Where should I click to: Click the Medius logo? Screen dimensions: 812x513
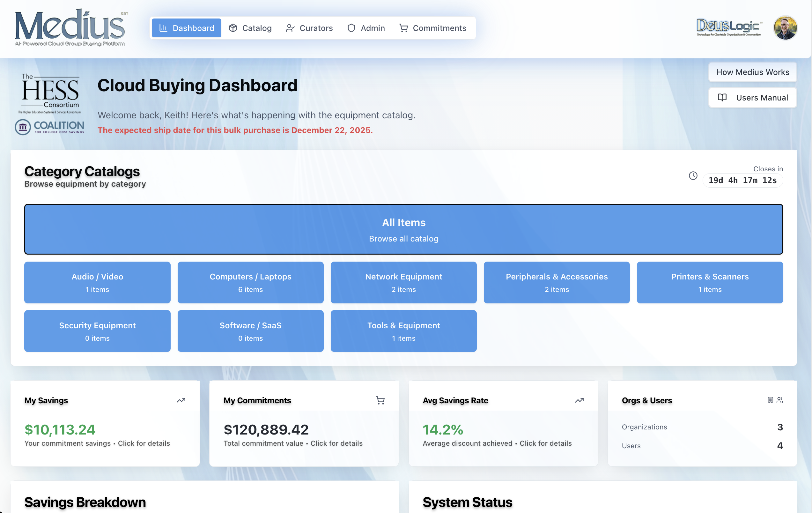[70, 28]
